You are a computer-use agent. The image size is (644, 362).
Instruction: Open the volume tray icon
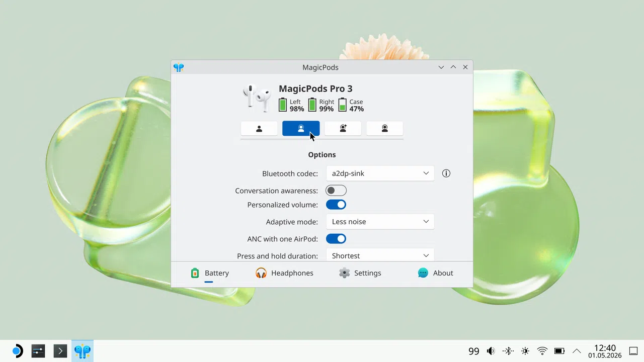[x=491, y=351]
